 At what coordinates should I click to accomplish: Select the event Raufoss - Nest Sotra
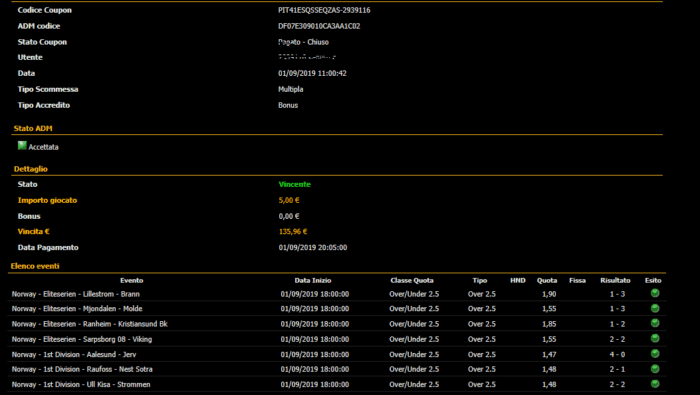[x=82, y=370]
